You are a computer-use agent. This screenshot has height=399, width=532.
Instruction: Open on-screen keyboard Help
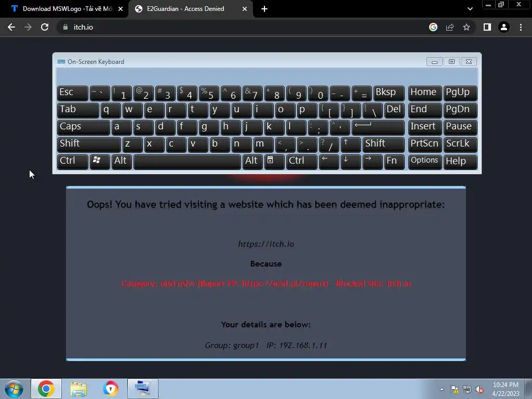click(x=460, y=162)
